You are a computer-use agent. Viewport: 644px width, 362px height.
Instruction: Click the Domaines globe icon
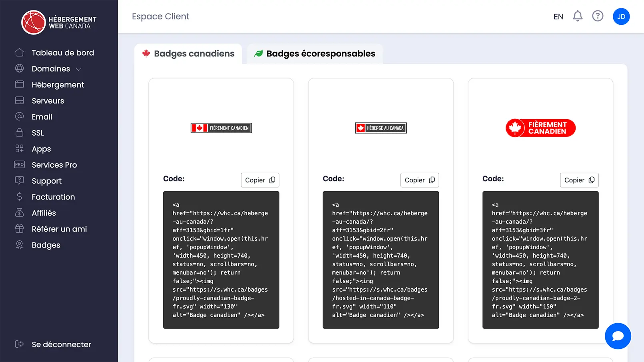point(19,68)
